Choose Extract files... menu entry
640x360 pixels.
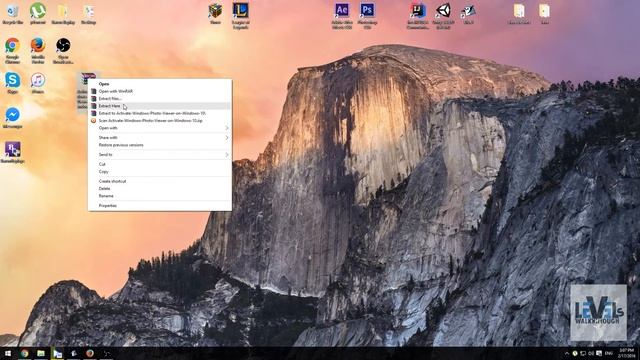160,98
